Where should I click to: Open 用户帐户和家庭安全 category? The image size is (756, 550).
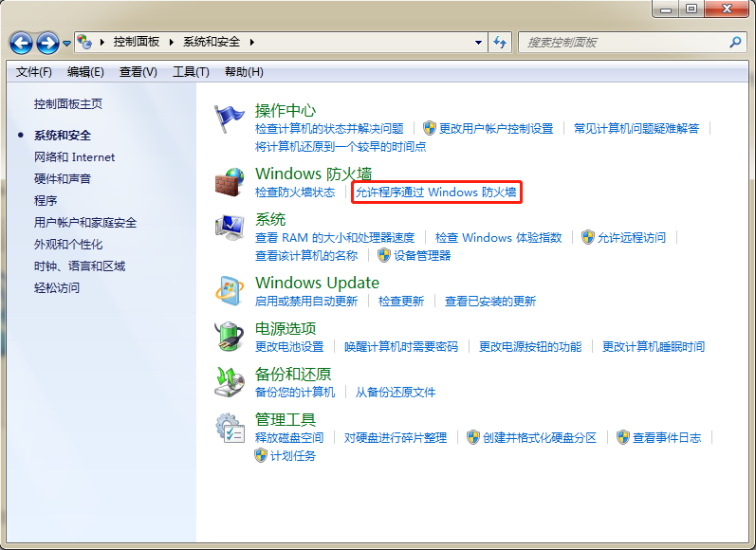pyautogui.click(x=84, y=223)
